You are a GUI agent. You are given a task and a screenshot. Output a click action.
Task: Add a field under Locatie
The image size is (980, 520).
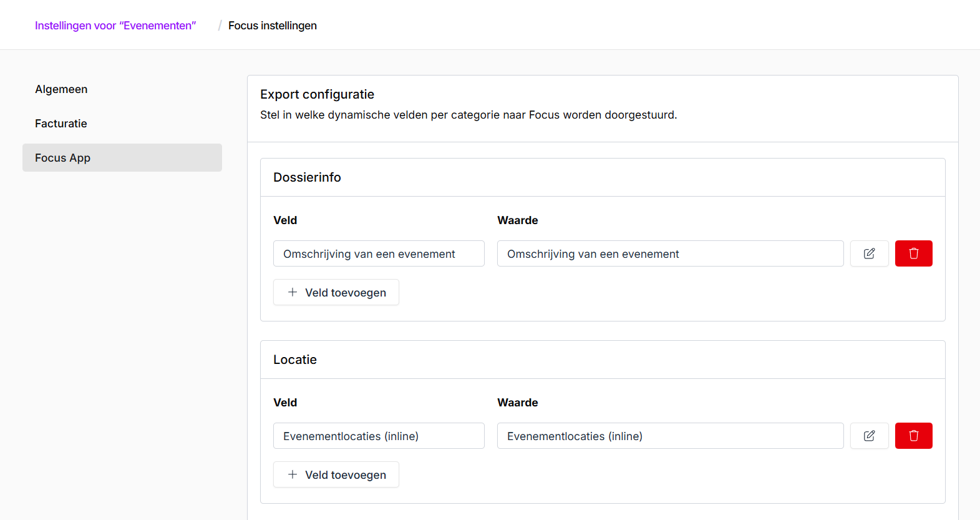(x=336, y=474)
